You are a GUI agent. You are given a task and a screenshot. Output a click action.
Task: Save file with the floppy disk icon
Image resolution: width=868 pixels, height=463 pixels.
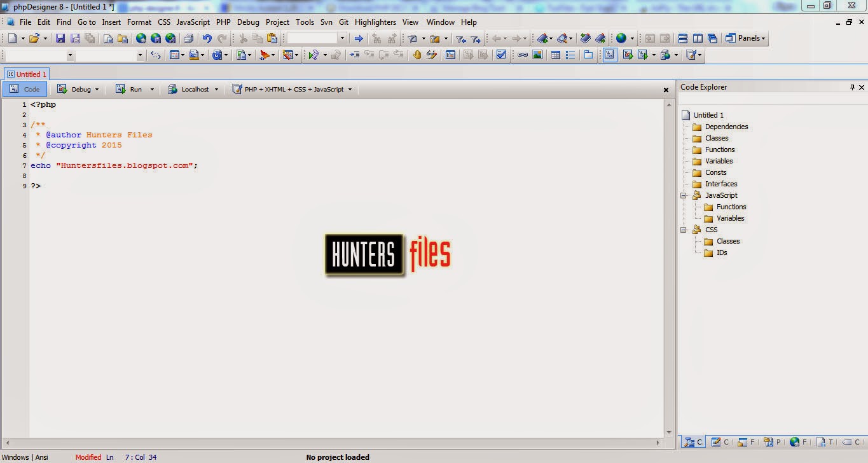[60, 38]
